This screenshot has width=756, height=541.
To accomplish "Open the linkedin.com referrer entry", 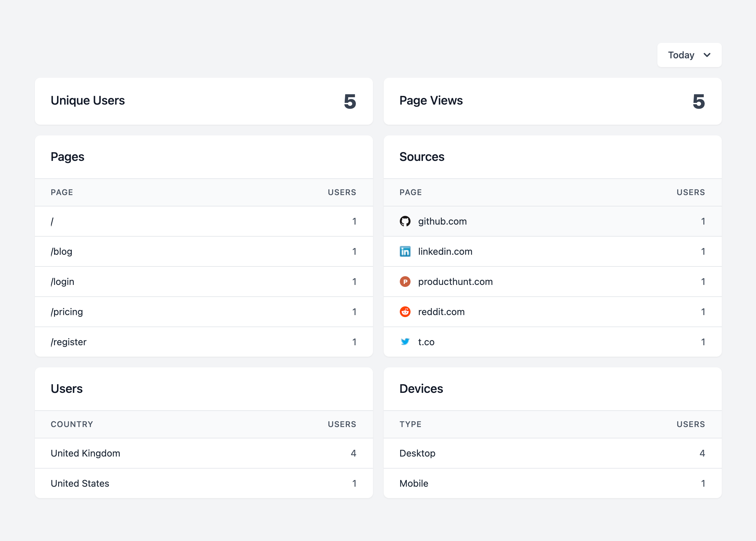I will coord(445,251).
